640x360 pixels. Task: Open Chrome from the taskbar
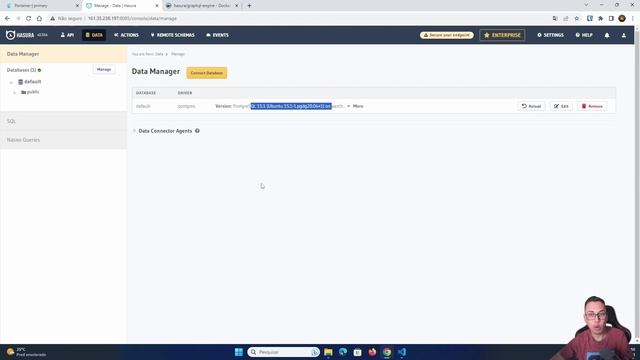tap(387, 352)
